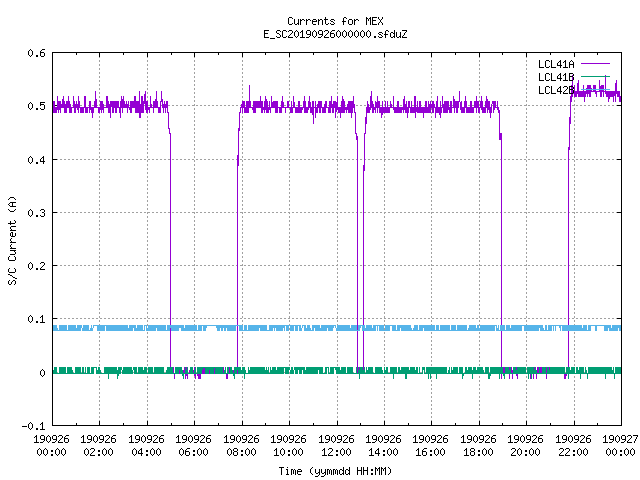Click the purple LCL41A legend line sample
The width and height of the screenshot is (640, 480).
(x=595, y=64)
